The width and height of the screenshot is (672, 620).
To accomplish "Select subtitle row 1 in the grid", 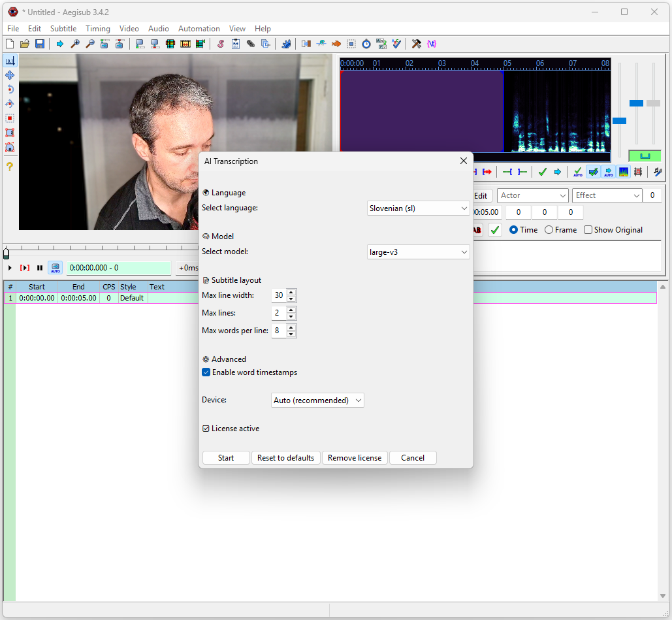I will coord(330,298).
